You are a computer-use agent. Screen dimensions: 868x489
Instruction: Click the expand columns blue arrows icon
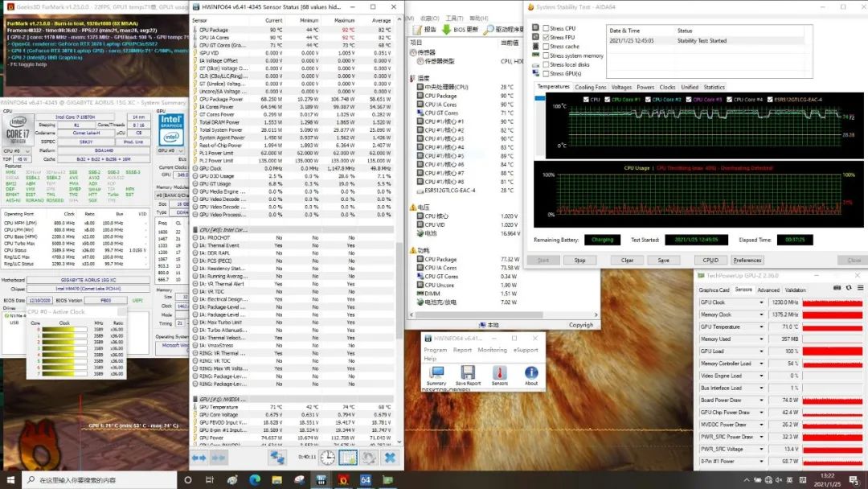tap(204, 458)
